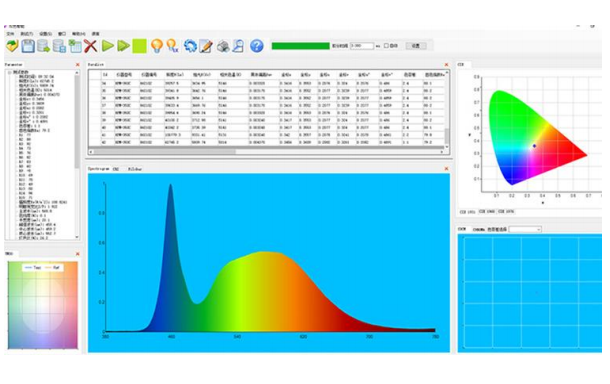
Task: Close the Spectrogram panel with its red X
Action: 446,169
